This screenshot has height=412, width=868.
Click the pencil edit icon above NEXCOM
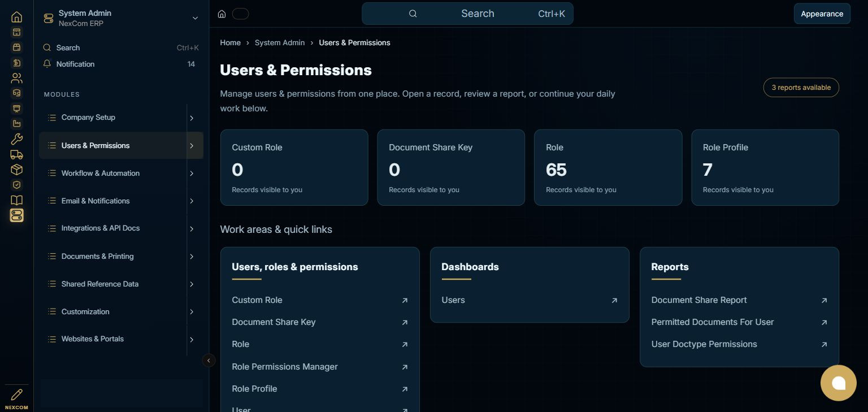(x=17, y=394)
